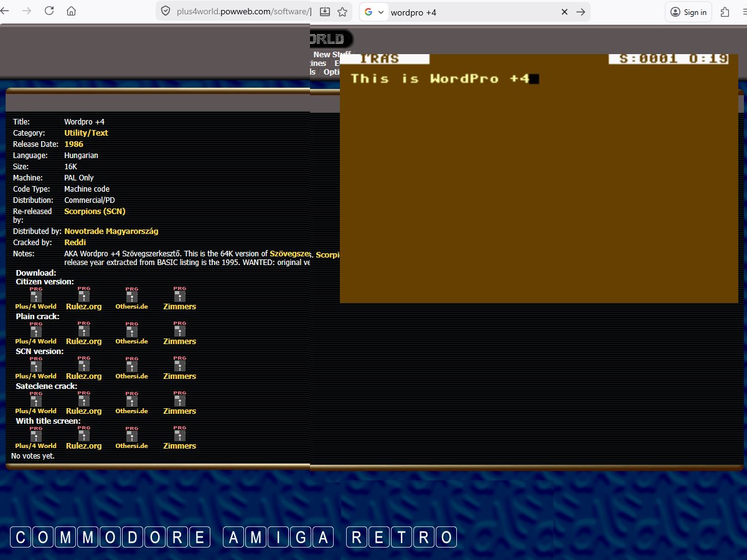Download Plain crack PRG from Rulez.org
Viewport: 747px width, 560px height.
point(83,332)
